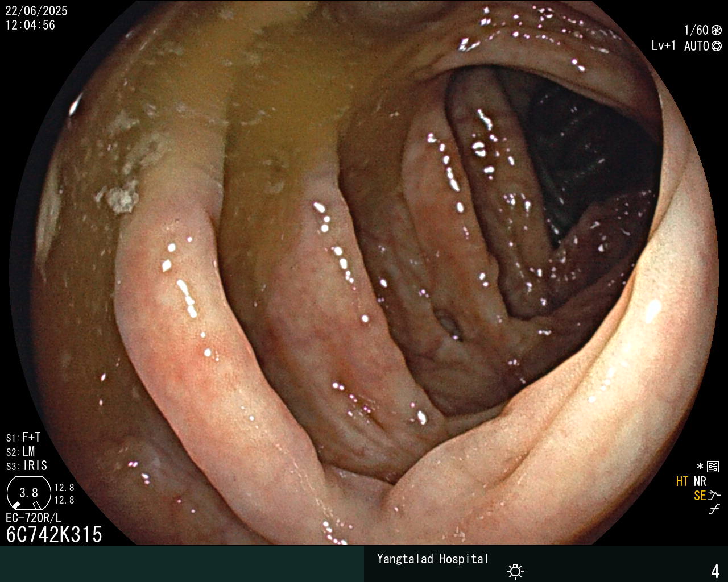Click the AUTO iris mode label
This screenshot has height=582, width=728.
[696, 46]
